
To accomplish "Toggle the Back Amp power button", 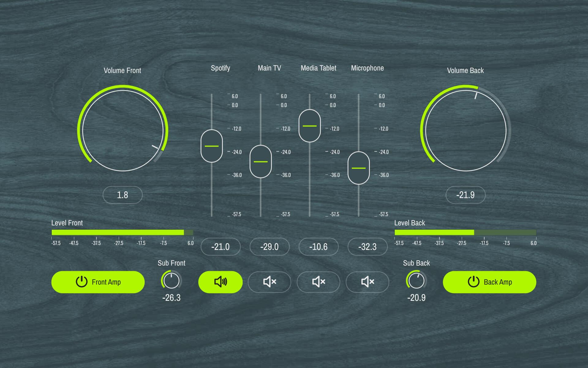I will point(489,282).
